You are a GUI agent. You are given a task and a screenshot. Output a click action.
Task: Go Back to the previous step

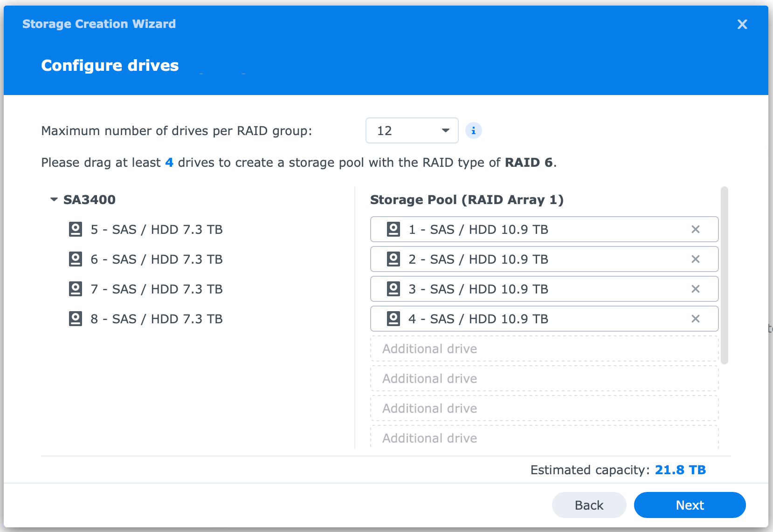pos(589,505)
